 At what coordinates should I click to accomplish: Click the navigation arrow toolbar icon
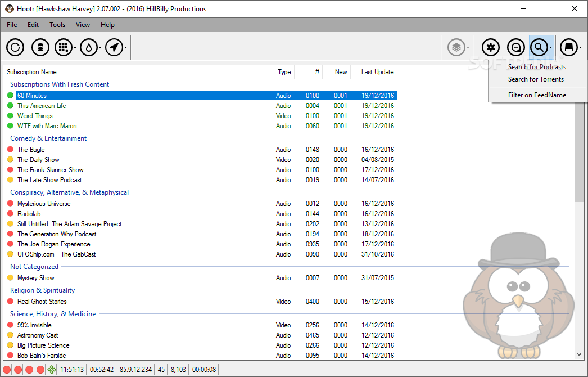pyautogui.click(x=114, y=47)
